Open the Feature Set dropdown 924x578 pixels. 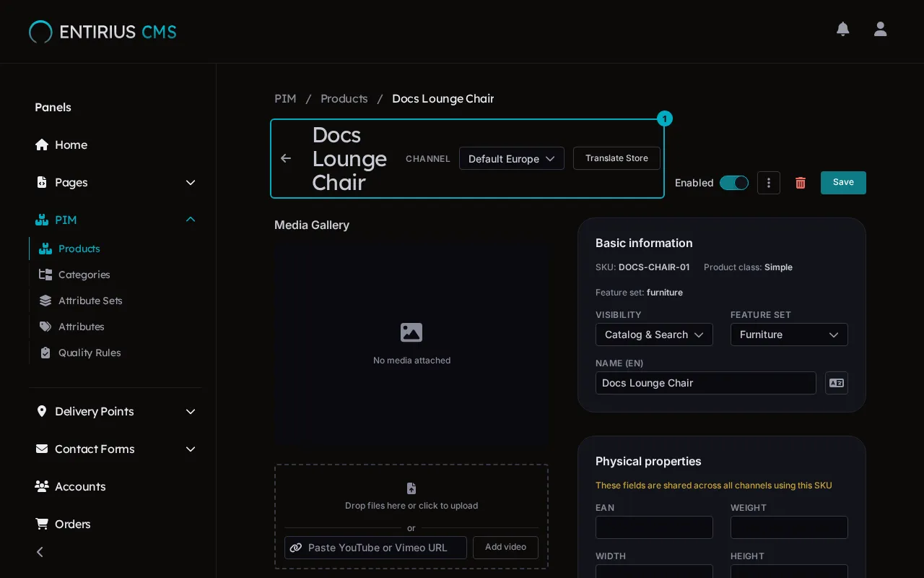pos(789,335)
